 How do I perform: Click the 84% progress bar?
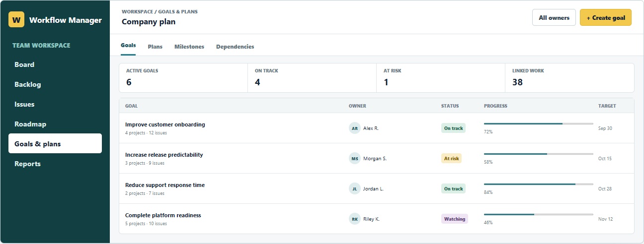pos(538,184)
